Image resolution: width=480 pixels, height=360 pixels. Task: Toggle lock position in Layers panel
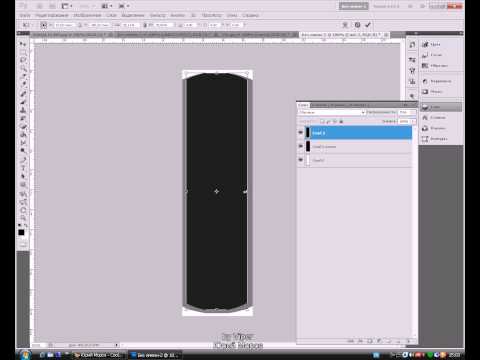(x=335, y=122)
